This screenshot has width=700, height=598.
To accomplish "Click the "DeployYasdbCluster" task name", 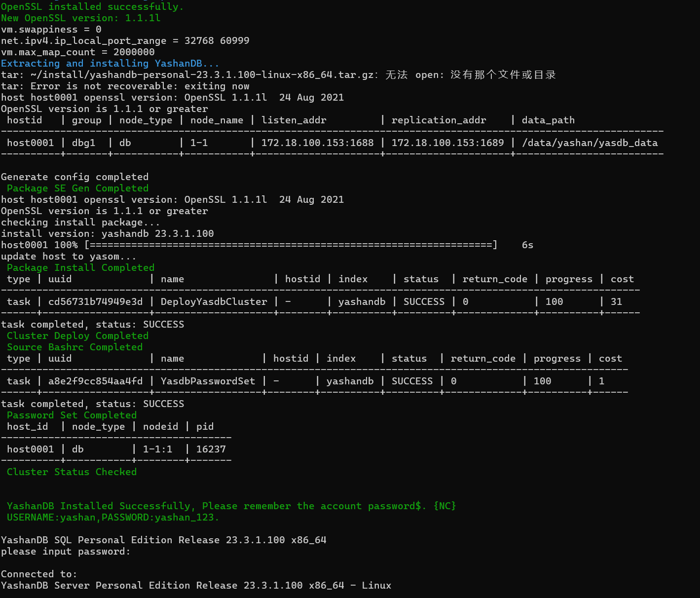I will (214, 302).
